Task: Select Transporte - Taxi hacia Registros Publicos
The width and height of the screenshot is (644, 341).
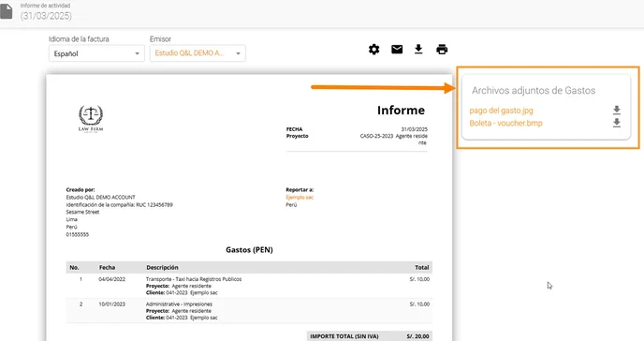Action: (194, 279)
